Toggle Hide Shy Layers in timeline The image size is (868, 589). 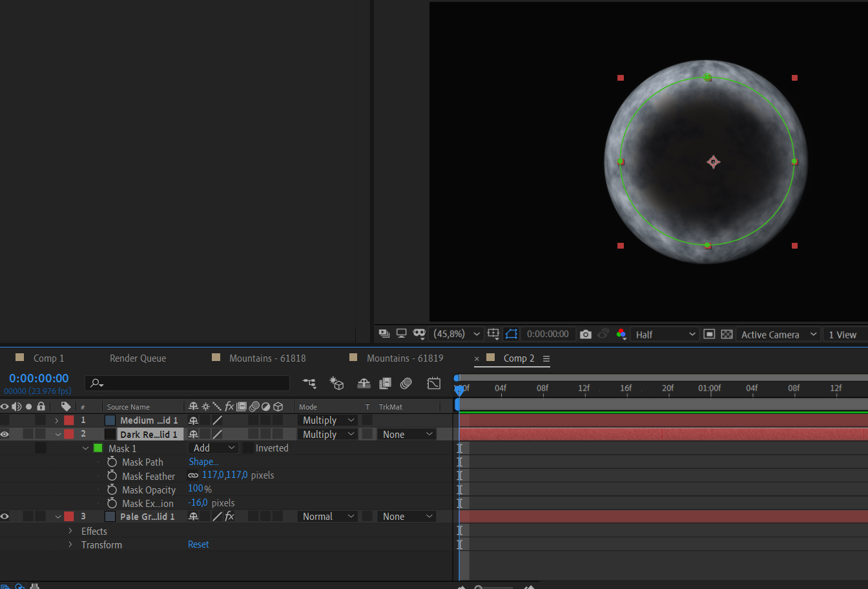pyautogui.click(x=364, y=384)
